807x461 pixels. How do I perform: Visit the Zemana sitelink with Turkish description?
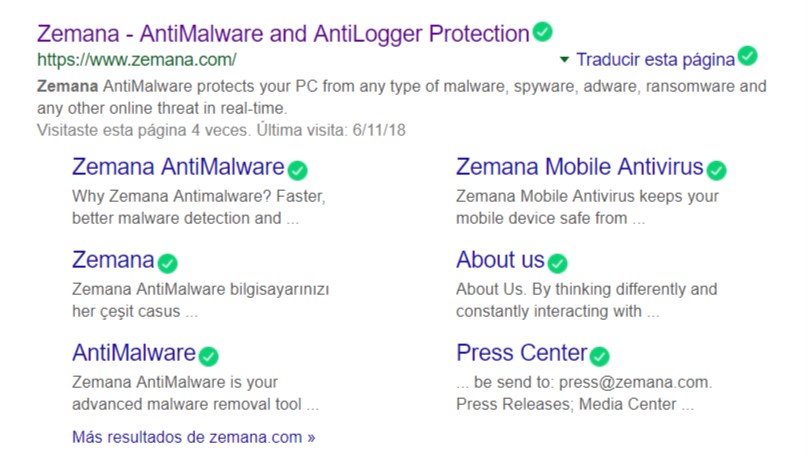(x=113, y=261)
